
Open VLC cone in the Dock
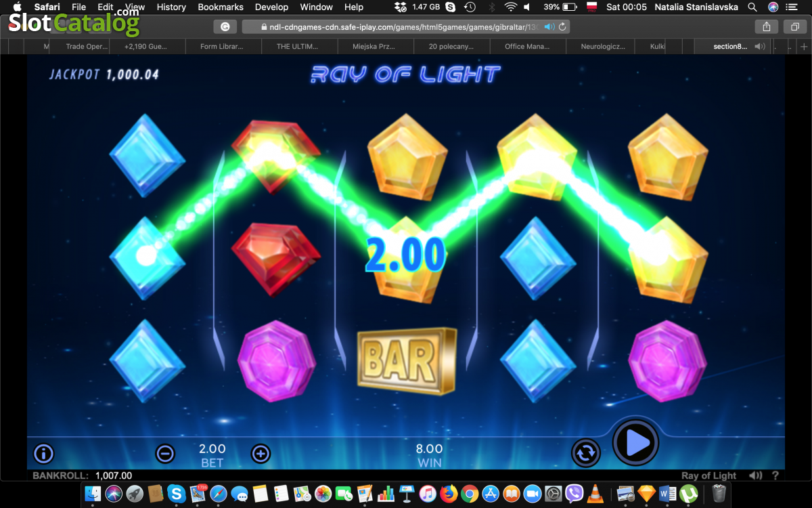click(x=595, y=494)
